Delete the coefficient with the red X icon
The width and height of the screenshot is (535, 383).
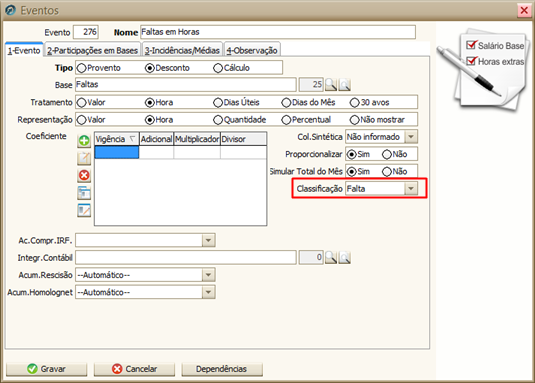pos(84,175)
